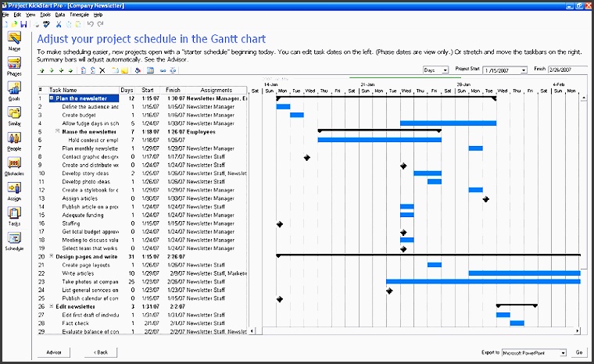
Task: Click the Advisor button
Action: coord(54,352)
